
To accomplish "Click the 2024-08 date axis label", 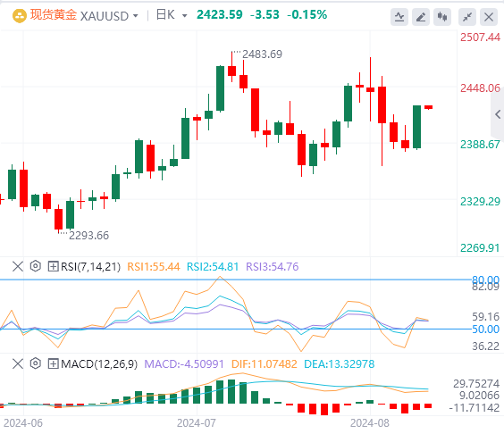I will [x=370, y=423].
